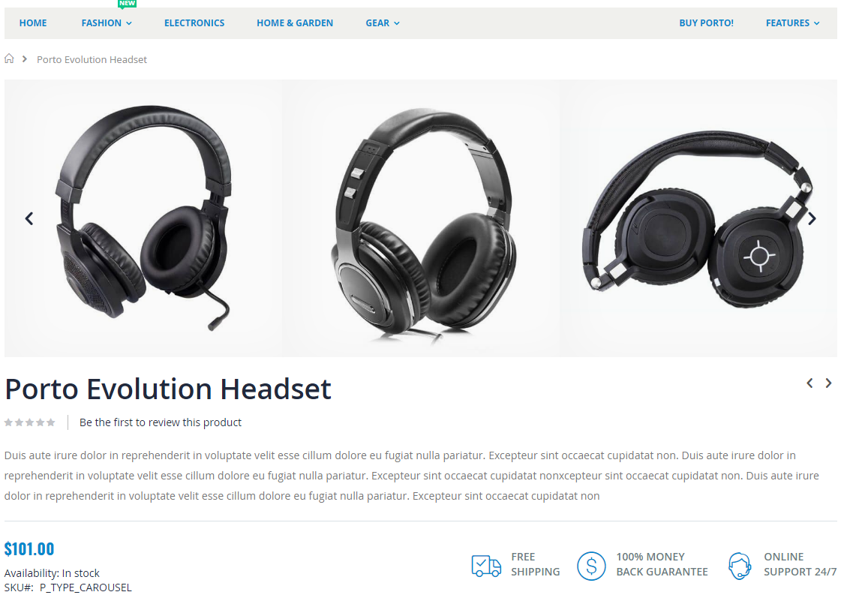Viewport: 844px width, 616px height.
Task: Open next product via right chevron
Action: (x=828, y=383)
